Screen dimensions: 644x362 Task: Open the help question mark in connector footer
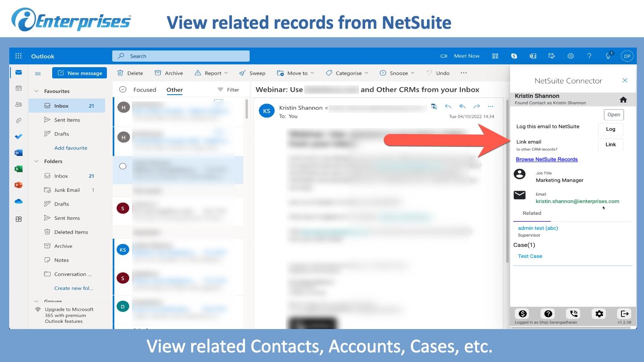pyautogui.click(x=548, y=314)
